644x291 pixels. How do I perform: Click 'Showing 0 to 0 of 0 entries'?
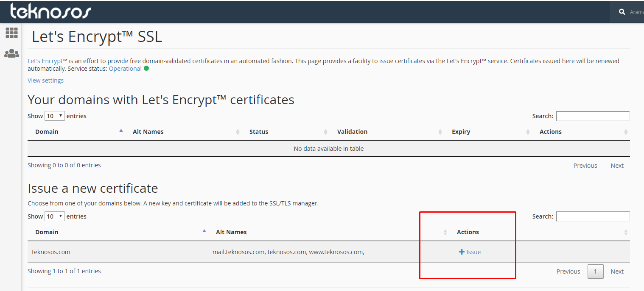point(64,165)
